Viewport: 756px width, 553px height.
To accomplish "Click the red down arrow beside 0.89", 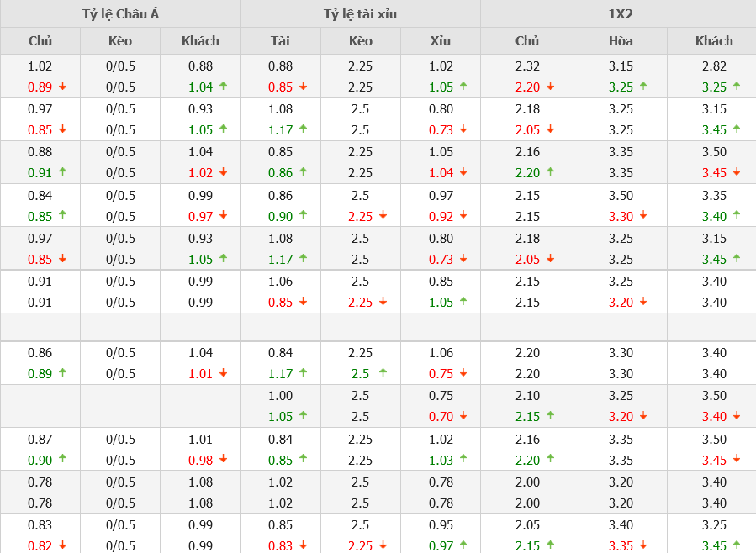I will 62,87.
